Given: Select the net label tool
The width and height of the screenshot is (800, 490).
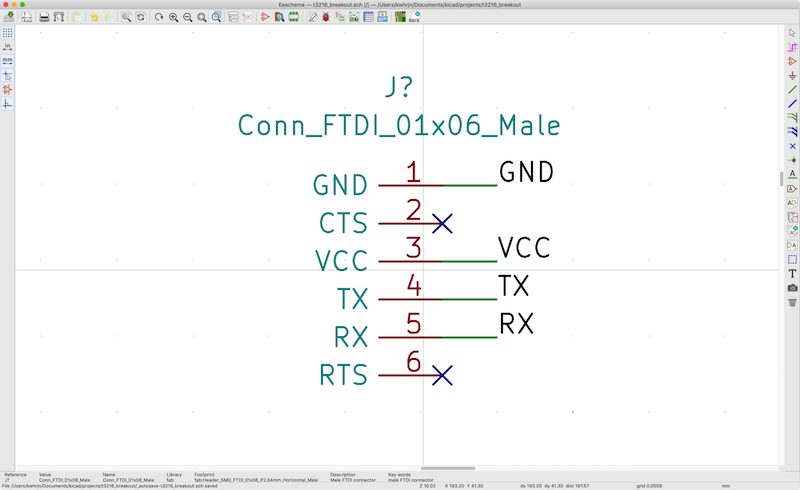Looking at the screenshot, I should 792,175.
